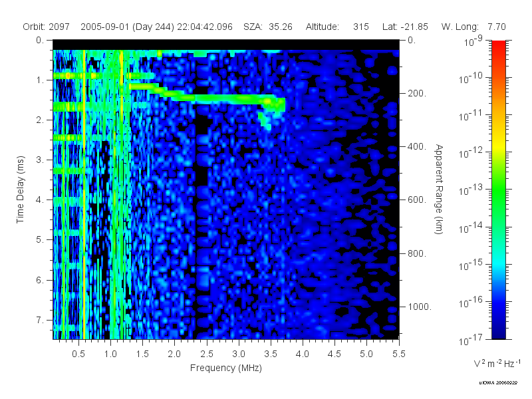This screenshot has height=399, width=532.
Task: Click the SZA: 35.26 value
Action: tap(268, 27)
